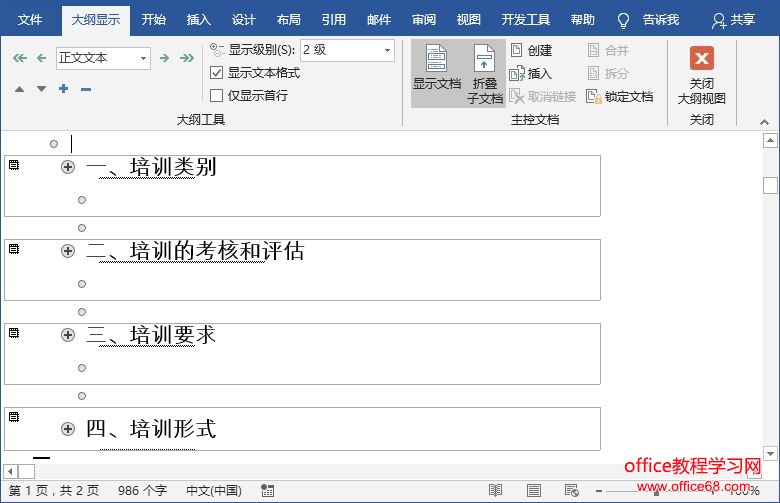Click vertical scrollbar up arrow
Screen dimensions: 780x503
point(770,141)
